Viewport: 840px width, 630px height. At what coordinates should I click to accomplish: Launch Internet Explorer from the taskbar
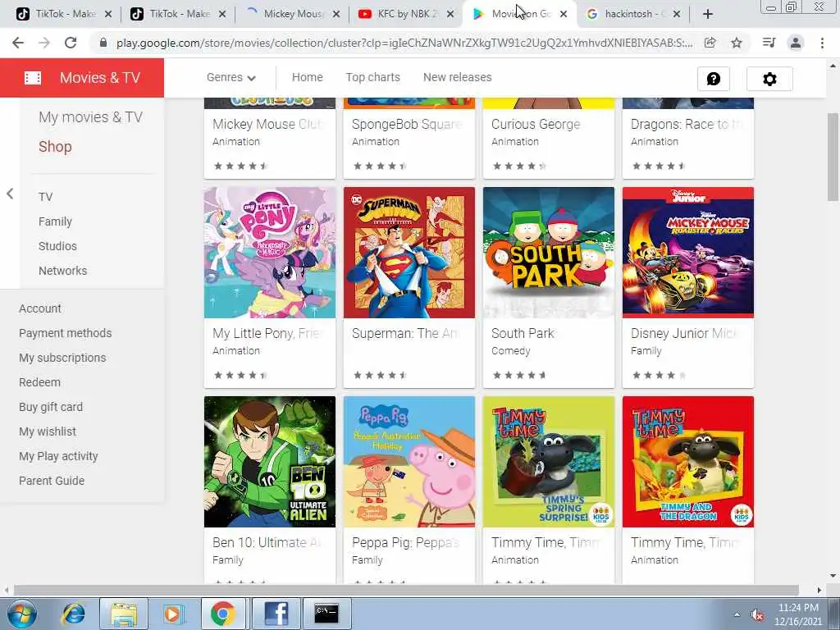coord(73,614)
